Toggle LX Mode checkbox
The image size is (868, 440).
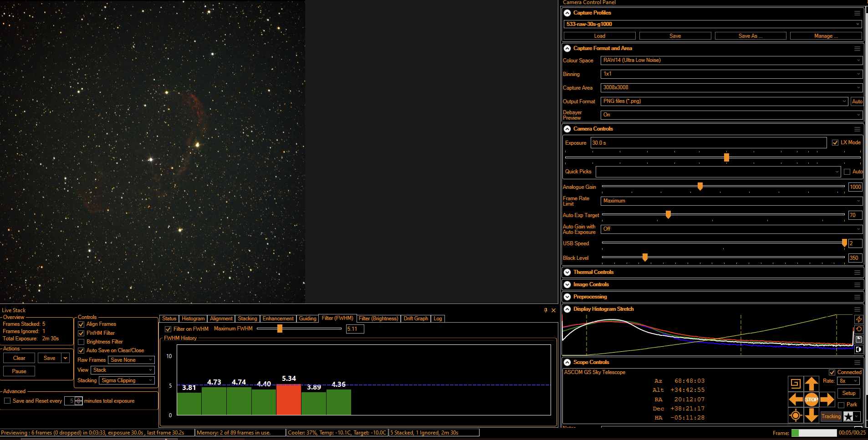pyautogui.click(x=835, y=142)
